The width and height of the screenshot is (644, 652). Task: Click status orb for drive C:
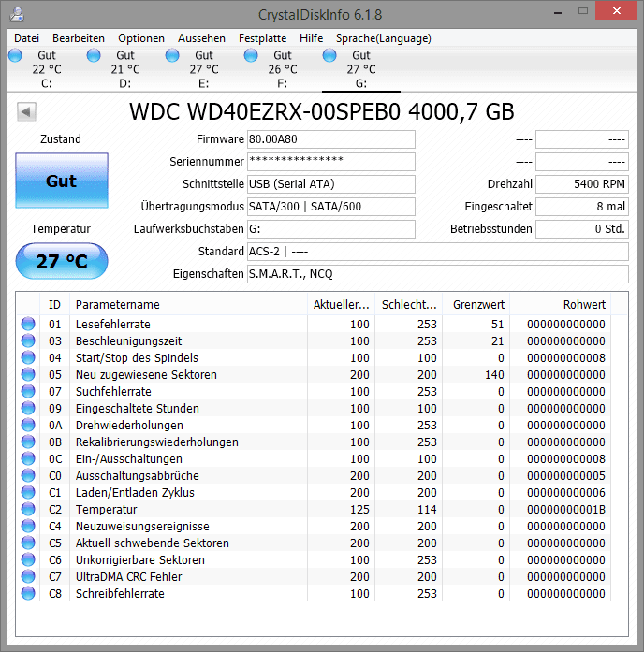point(15,55)
